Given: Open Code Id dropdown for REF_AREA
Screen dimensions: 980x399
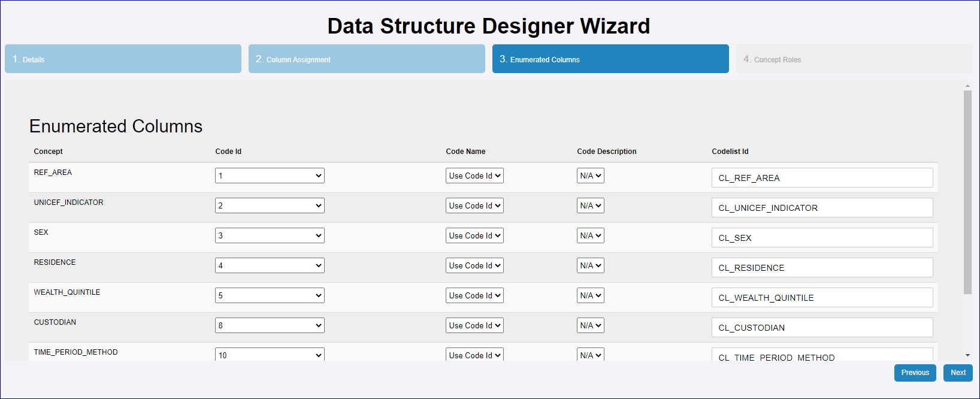Looking at the screenshot, I should click(x=270, y=176).
